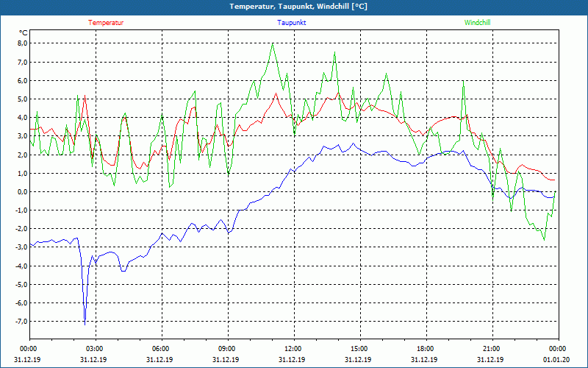Click the 8,0 y-axis value
The height and width of the screenshot is (368, 588).
(x=23, y=43)
